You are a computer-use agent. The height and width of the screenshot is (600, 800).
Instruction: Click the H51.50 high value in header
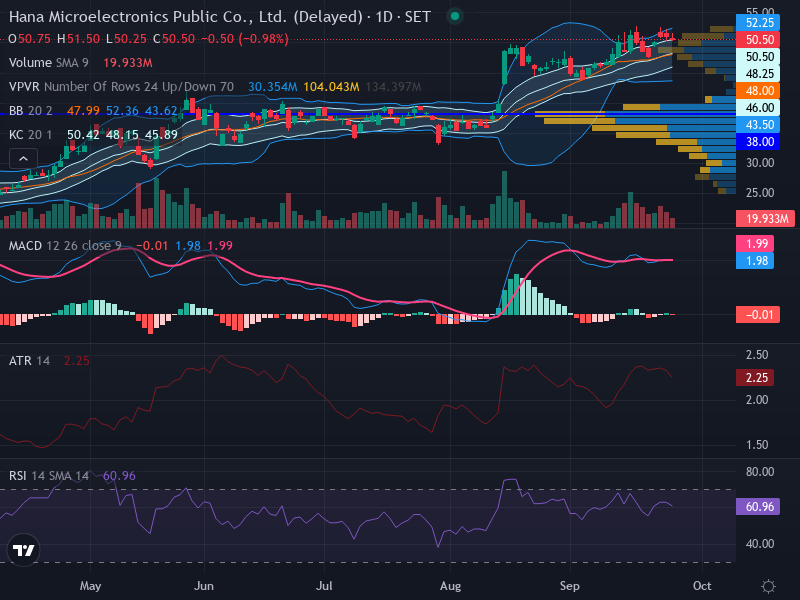point(78,39)
